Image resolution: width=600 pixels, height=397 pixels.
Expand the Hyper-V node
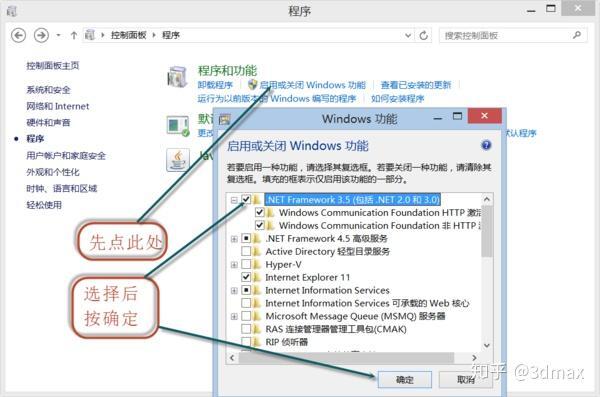click(x=234, y=265)
